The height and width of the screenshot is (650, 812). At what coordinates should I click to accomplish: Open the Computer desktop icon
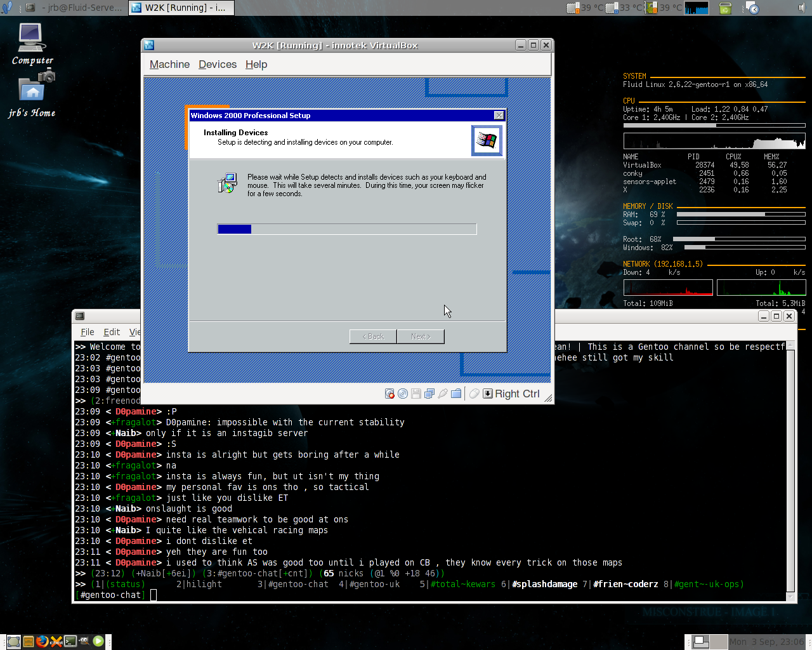(32, 44)
